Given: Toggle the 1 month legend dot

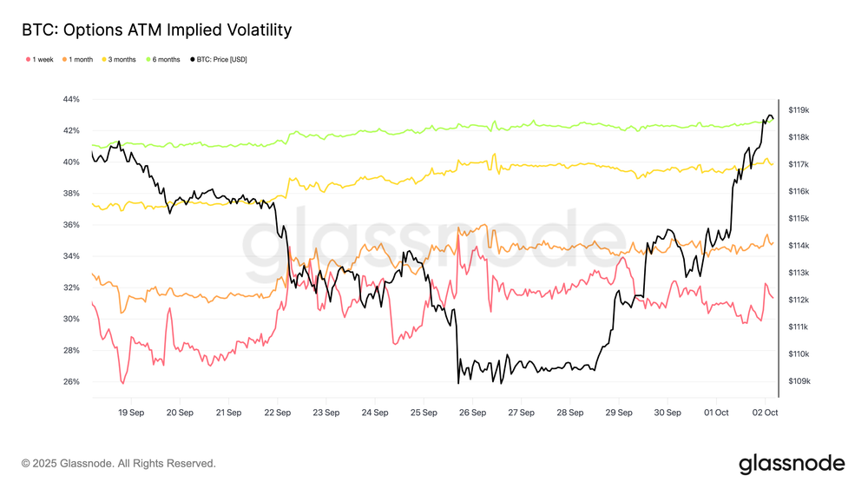Looking at the screenshot, I should [62, 59].
